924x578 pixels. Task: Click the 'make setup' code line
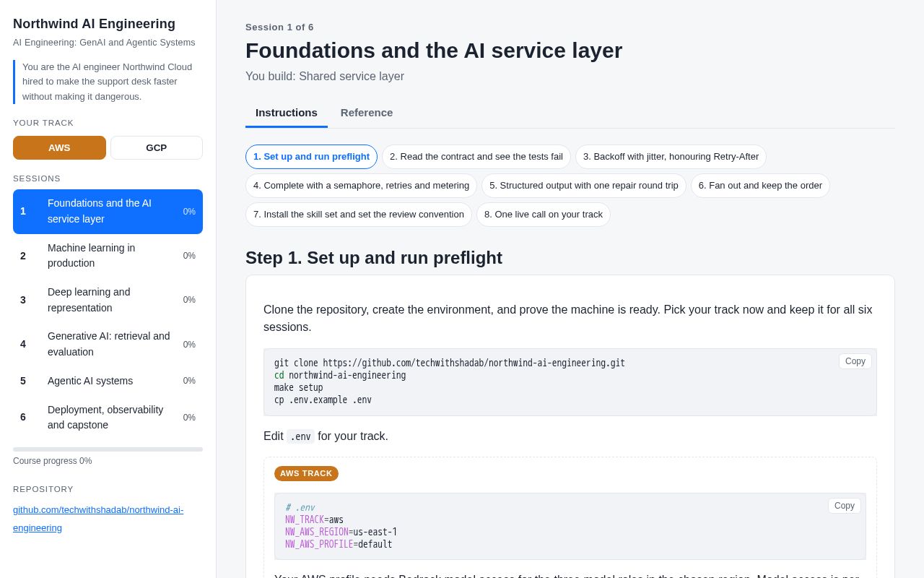pyautogui.click(x=299, y=388)
